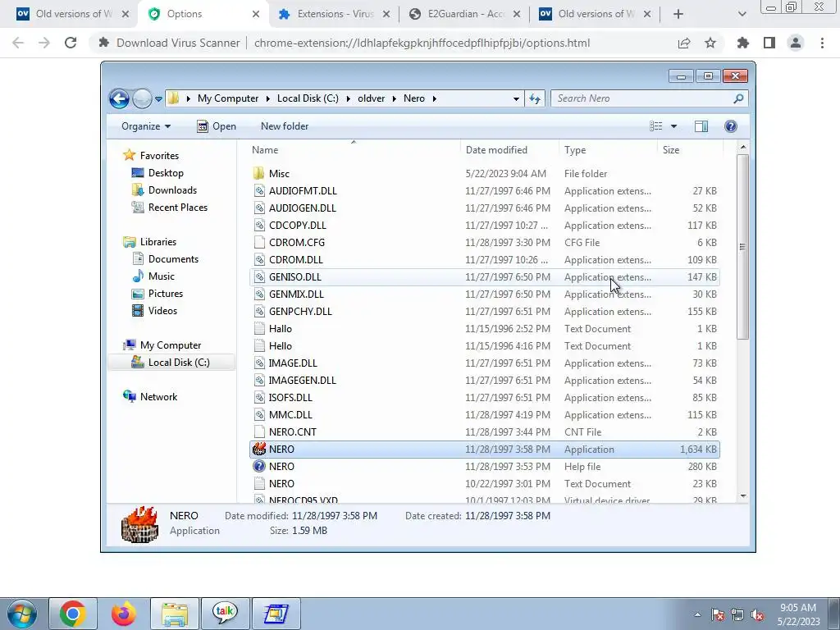The image size is (840, 630).
Task: Select AUDIOFMT.DLL file icon
Action: click(259, 190)
